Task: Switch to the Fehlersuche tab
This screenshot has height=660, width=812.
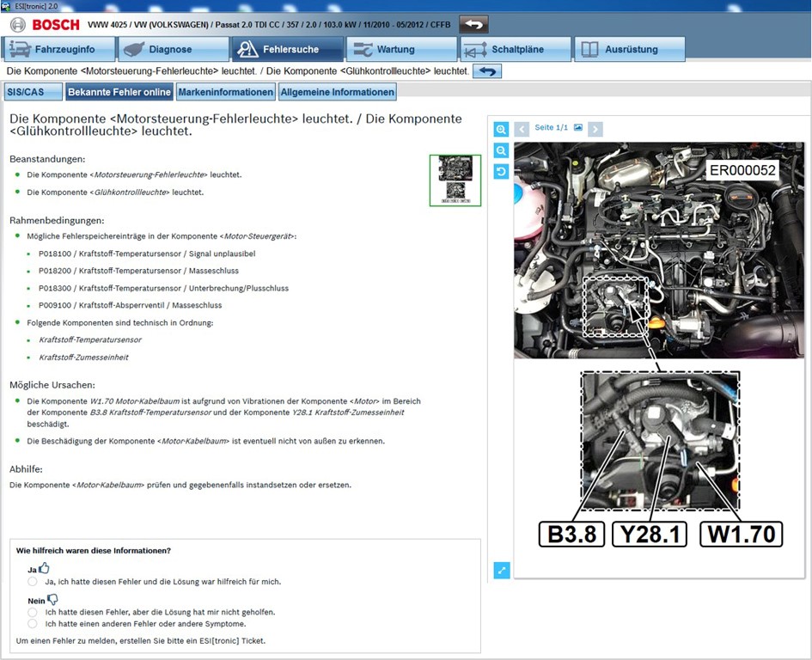Action: (x=287, y=49)
